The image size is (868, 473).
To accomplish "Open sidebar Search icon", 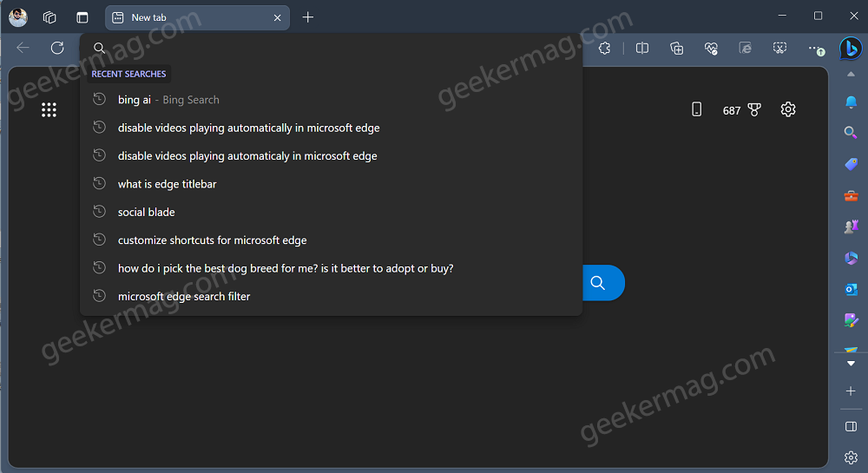I will click(851, 132).
